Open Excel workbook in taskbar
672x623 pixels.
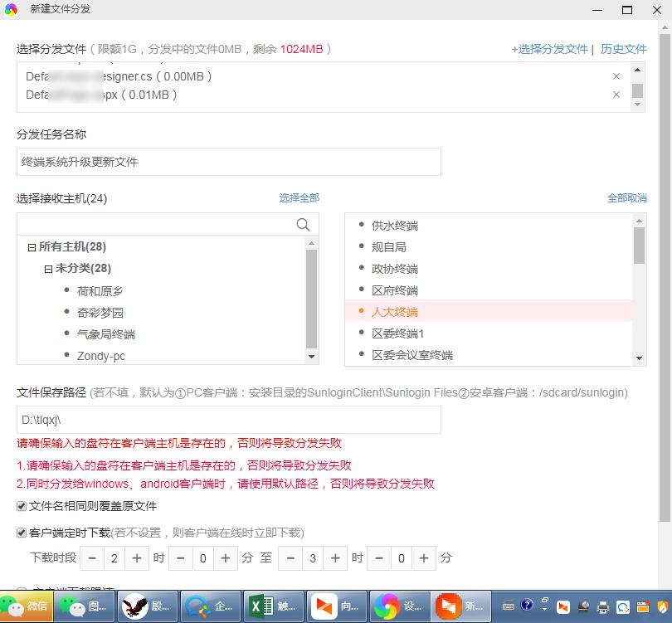(274, 606)
